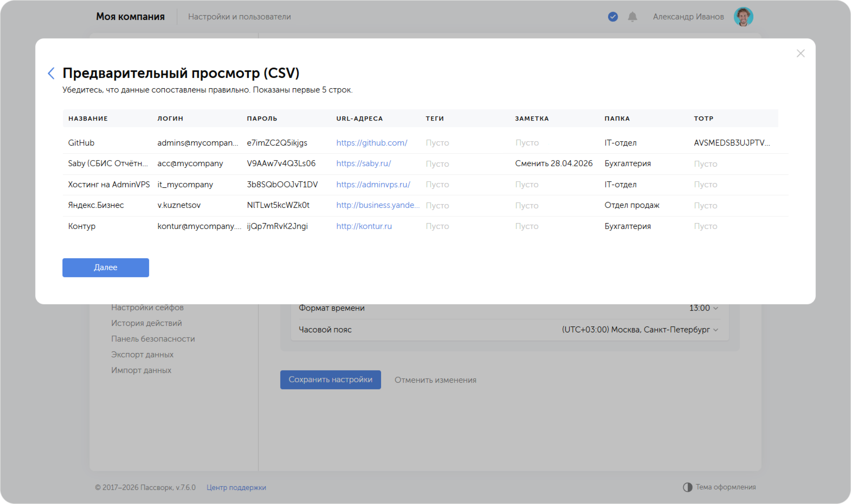
Task: Click the password NlTLwt5kcWZk0t
Action: 278,205
